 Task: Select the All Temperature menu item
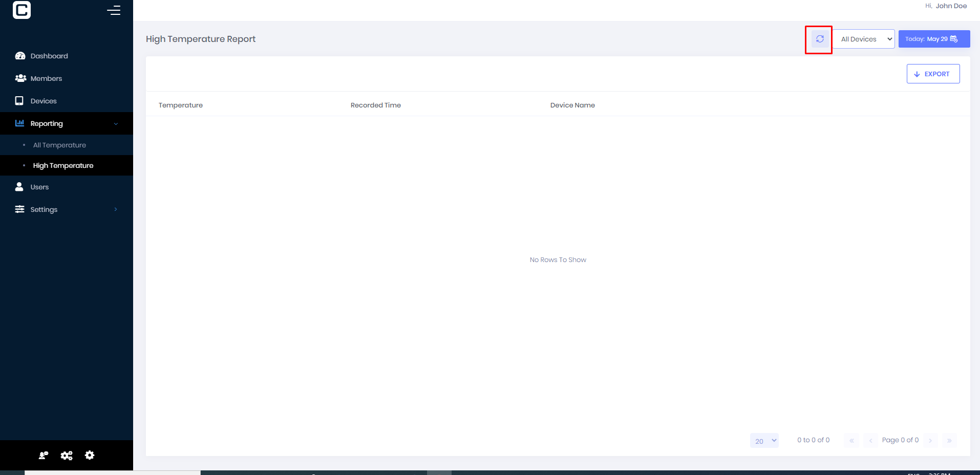(x=59, y=145)
